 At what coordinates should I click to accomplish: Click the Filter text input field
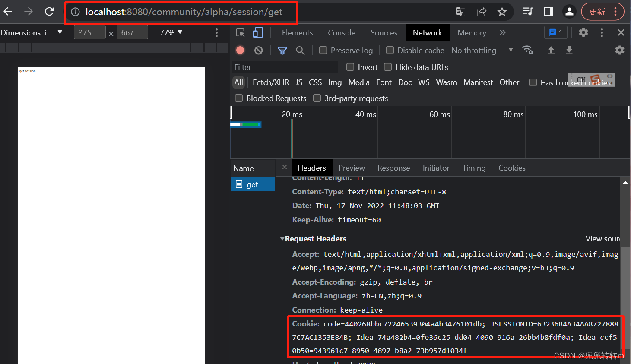point(285,67)
